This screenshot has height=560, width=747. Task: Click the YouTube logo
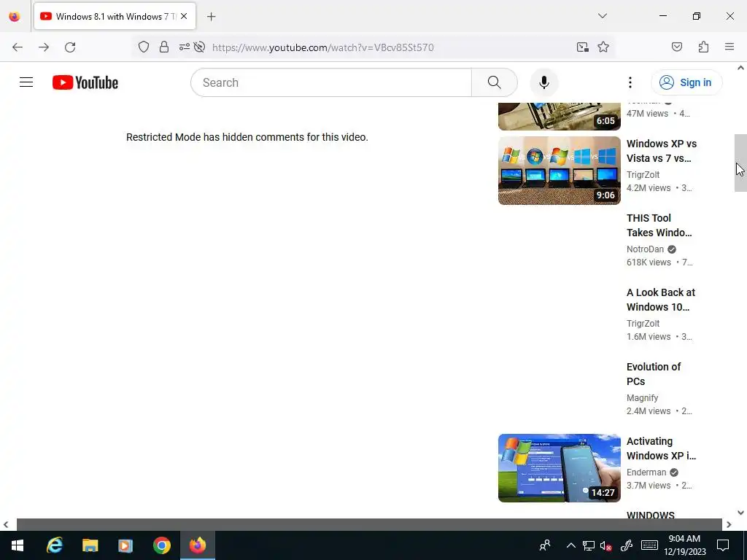[x=85, y=82]
